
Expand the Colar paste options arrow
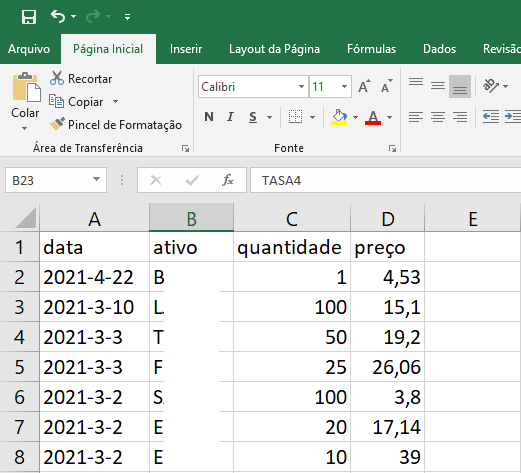[25, 128]
